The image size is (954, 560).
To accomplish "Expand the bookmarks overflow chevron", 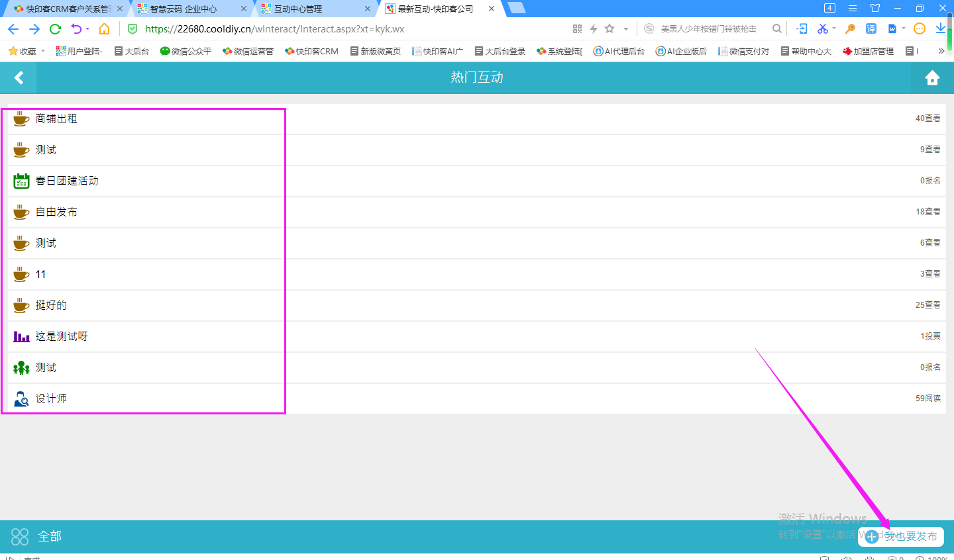I will point(941,51).
